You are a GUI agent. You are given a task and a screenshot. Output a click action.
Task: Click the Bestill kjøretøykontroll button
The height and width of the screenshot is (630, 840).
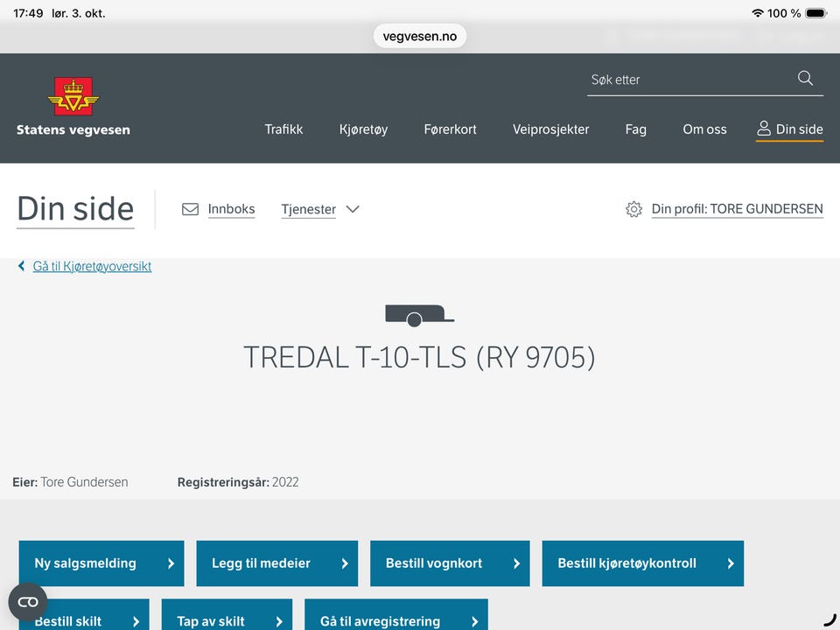point(643,563)
